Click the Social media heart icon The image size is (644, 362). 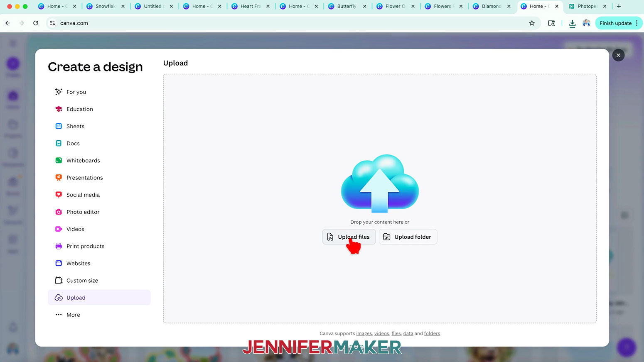[59, 195]
